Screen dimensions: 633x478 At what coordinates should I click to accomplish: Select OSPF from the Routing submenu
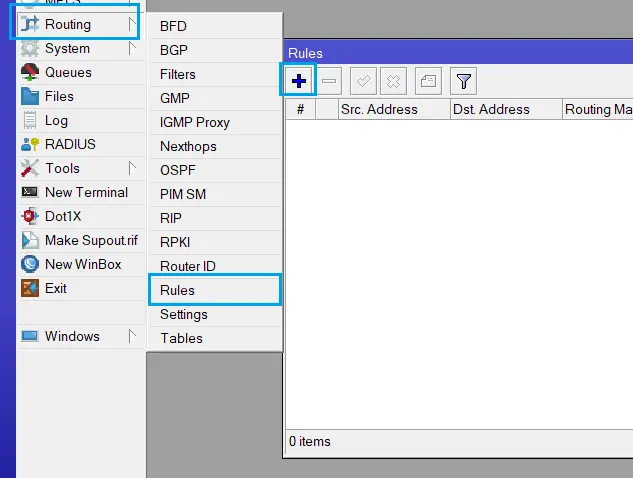[177, 170]
